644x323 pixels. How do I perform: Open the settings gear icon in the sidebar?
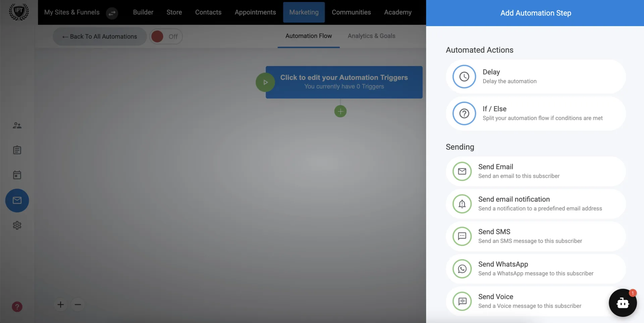17,225
